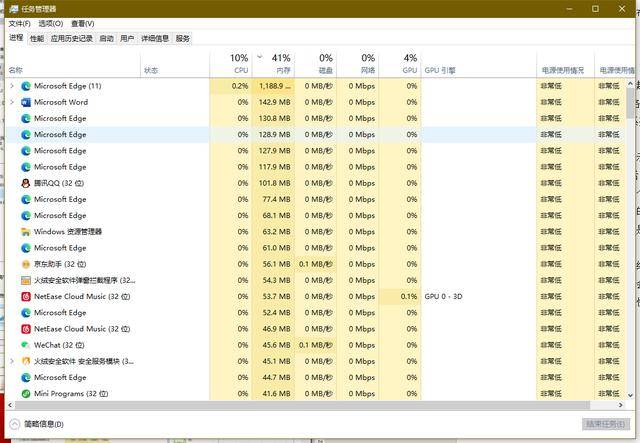Click the vertical scrollbar thumb
The image size is (640, 443).
pos(630,103)
